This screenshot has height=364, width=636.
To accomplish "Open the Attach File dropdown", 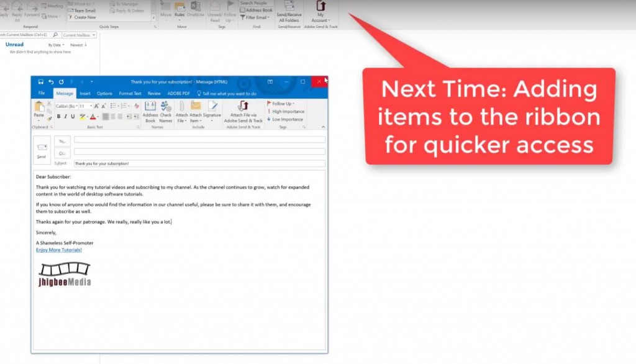I will pos(181,112).
